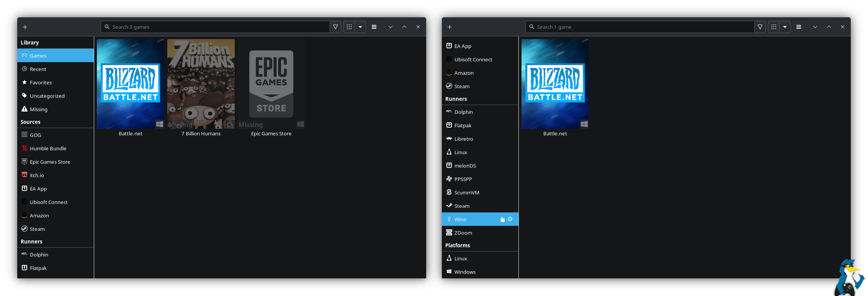This screenshot has width=868, height=296.
Task: Open the Humble Bundle source
Action: tap(48, 148)
